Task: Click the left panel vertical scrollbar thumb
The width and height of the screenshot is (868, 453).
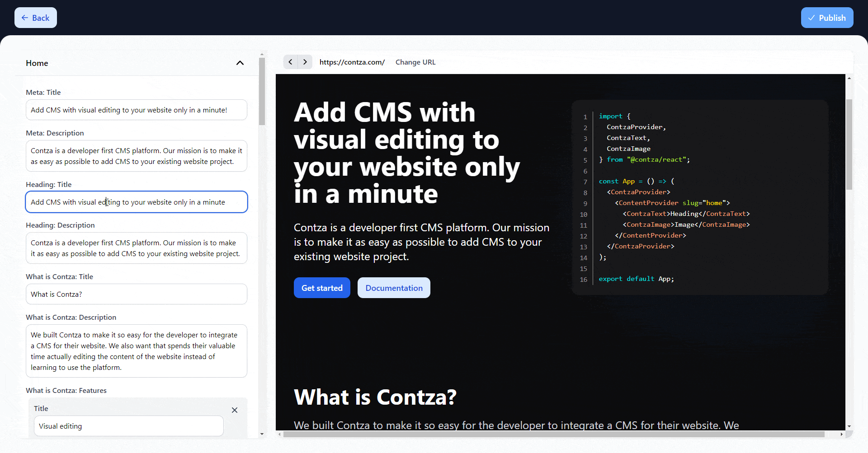Action: click(x=262, y=92)
